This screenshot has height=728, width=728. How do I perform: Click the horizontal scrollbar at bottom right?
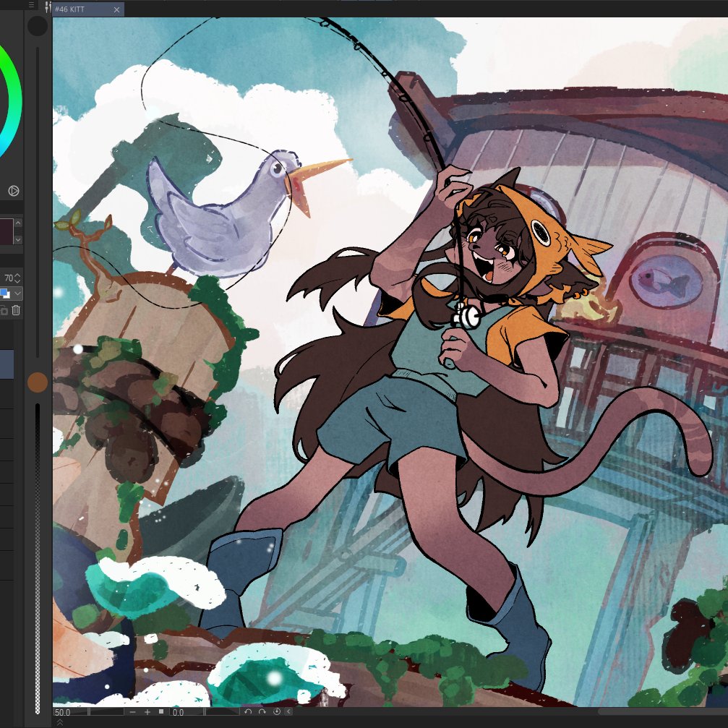662,711
